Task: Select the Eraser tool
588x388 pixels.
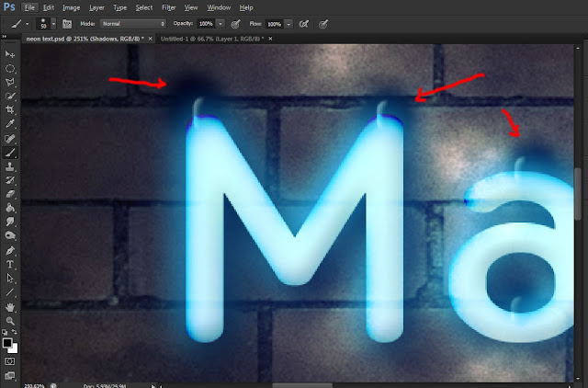Action: (x=10, y=194)
